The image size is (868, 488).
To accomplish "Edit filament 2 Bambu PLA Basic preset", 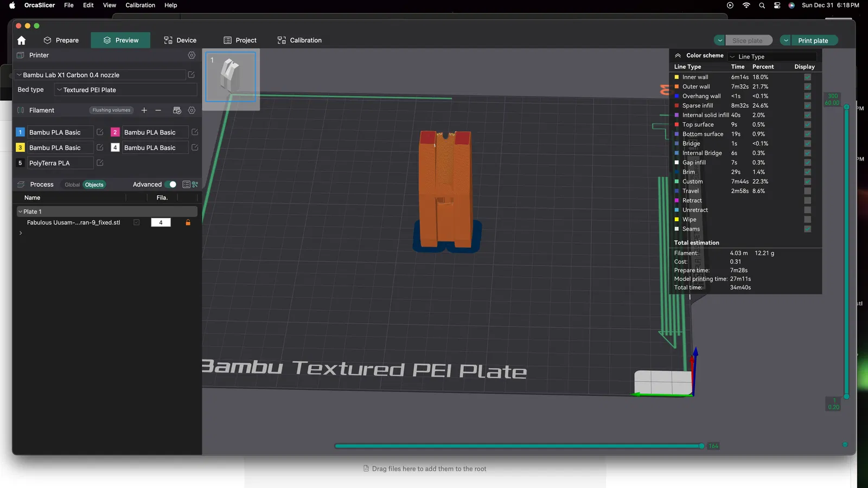I will [195, 132].
